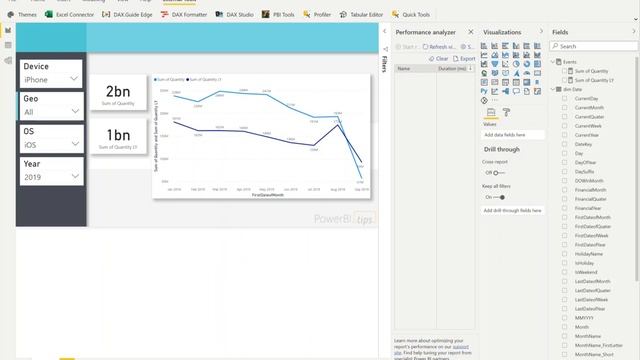Click Refresh visuals in Performance analyzer
640x360 pixels.
click(439, 47)
